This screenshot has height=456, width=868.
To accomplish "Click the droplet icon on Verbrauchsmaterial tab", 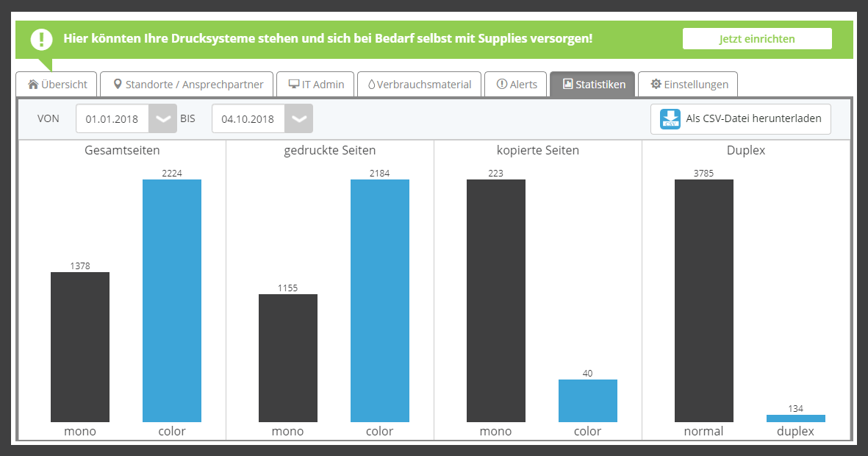I will pyautogui.click(x=371, y=85).
